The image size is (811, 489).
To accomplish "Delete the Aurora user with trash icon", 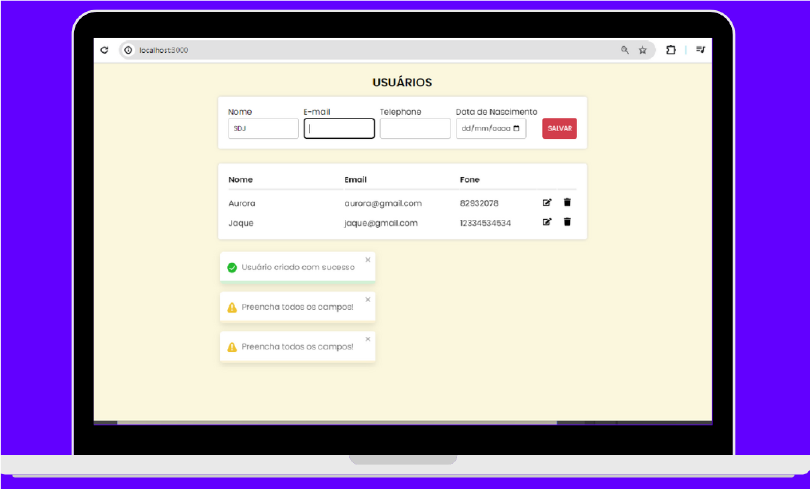I will [567, 203].
